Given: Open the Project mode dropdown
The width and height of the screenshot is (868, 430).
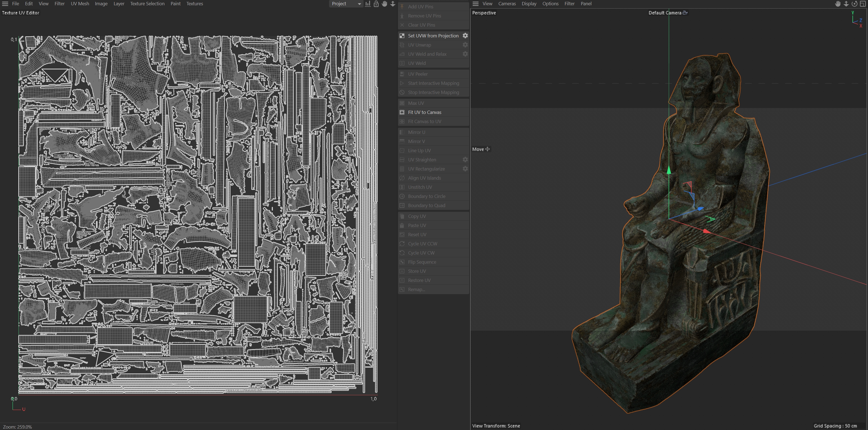Looking at the screenshot, I should coord(346,4).
